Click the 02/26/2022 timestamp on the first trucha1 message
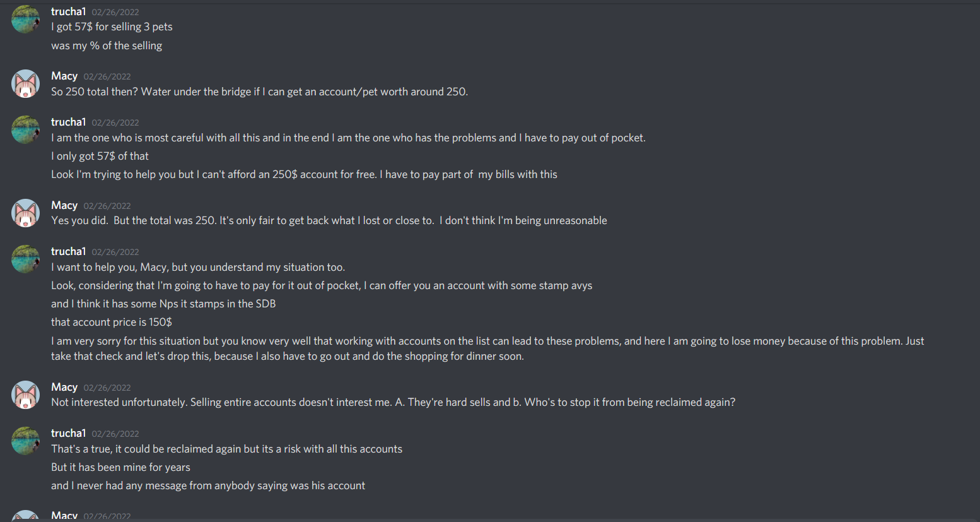The height and width of the screenshot is (522, 980). (x=115, y=12)
